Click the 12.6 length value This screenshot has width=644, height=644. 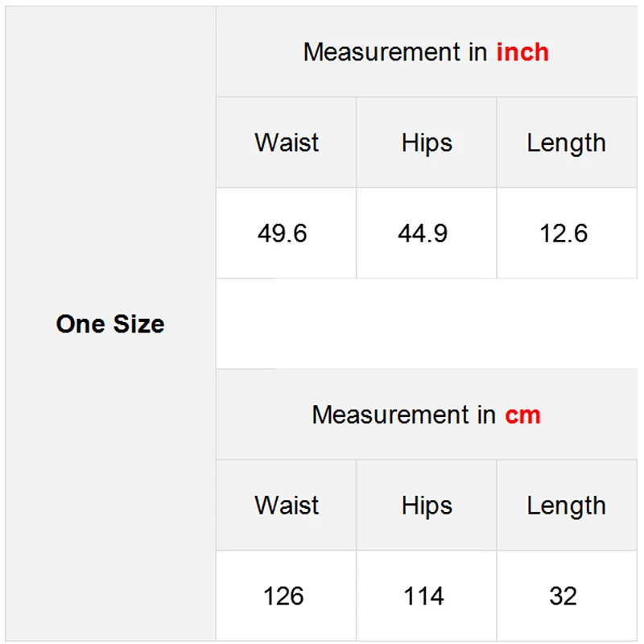click(x=563, y=233)
